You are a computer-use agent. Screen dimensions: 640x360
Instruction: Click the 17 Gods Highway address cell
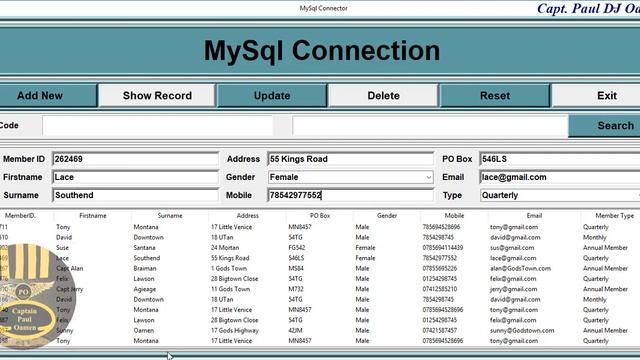pos(235,331)
